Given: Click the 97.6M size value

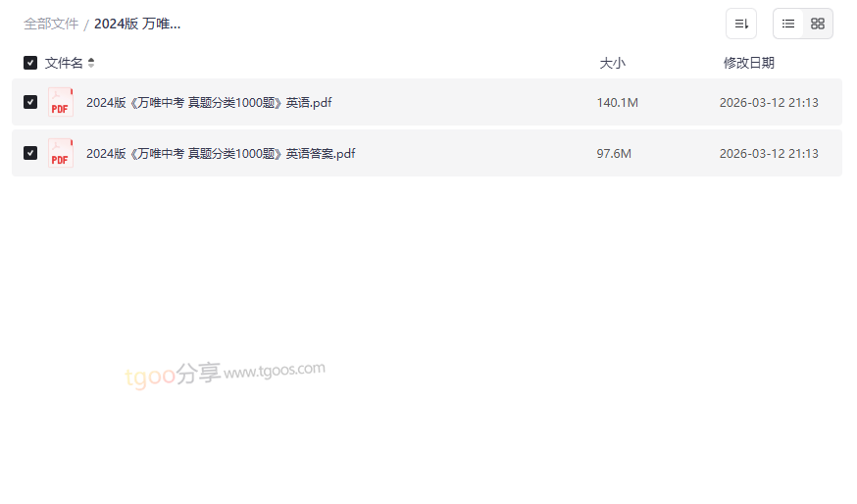Looking at the screenshot, I should point(614,154).
